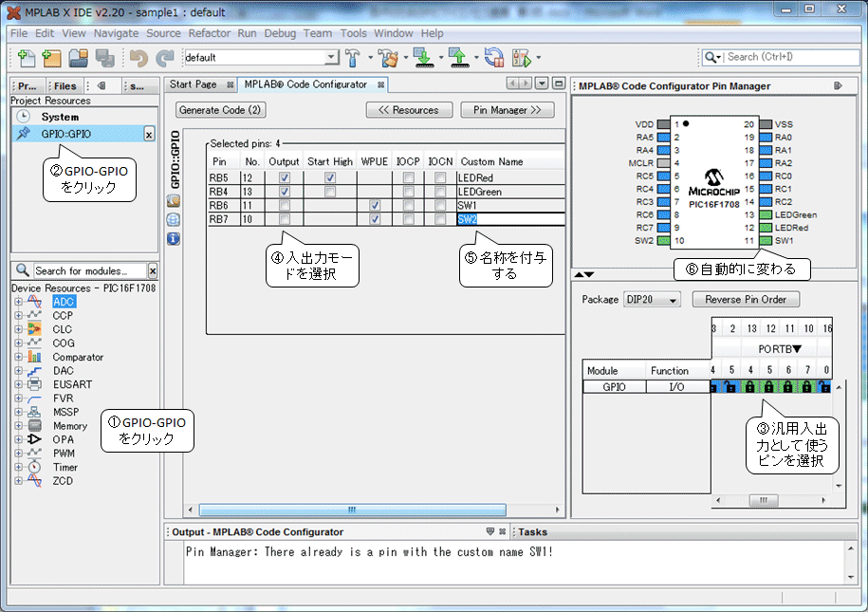This screenshot has height=612, width=868.
Task: Click the ADC module icon
Action: (x=34, y=302)
